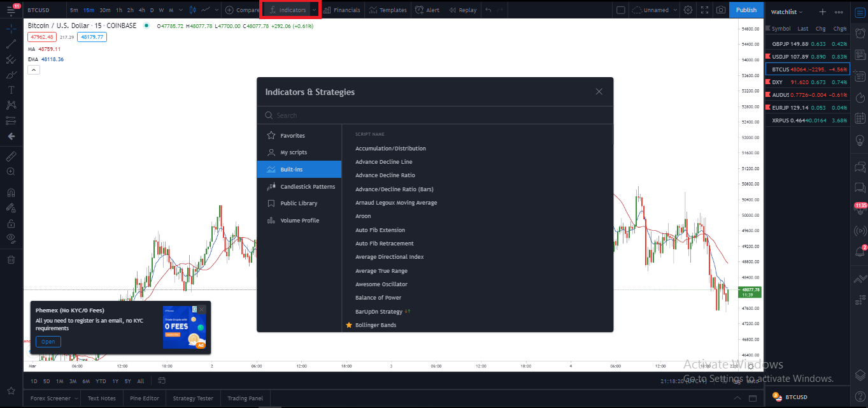Switch to Pine Editor tab
The image size is (868, 408).
pos(145,398)
